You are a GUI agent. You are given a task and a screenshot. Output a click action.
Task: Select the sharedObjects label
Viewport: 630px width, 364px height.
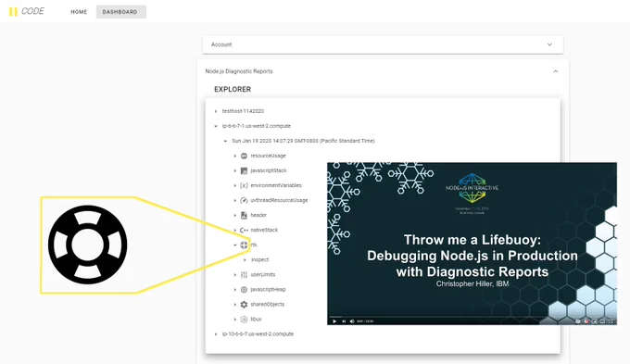pyautogui.click(x=267, y=304)
